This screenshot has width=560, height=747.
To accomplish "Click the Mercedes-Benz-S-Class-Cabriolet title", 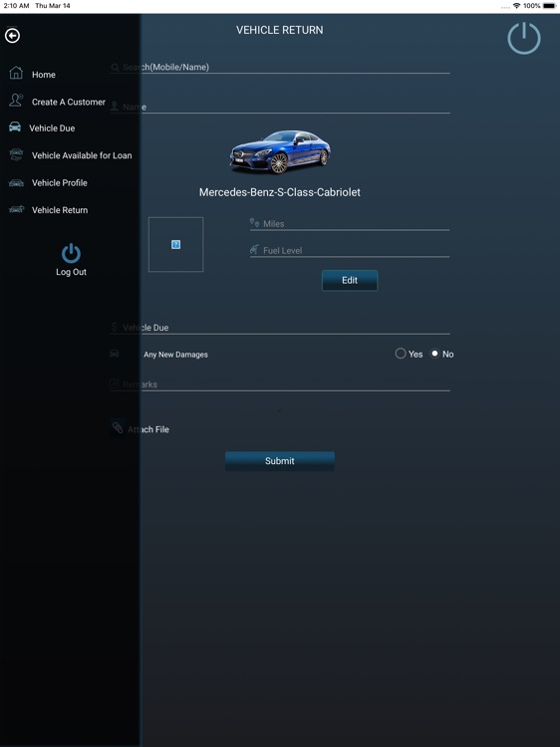I will coord(280,192).
